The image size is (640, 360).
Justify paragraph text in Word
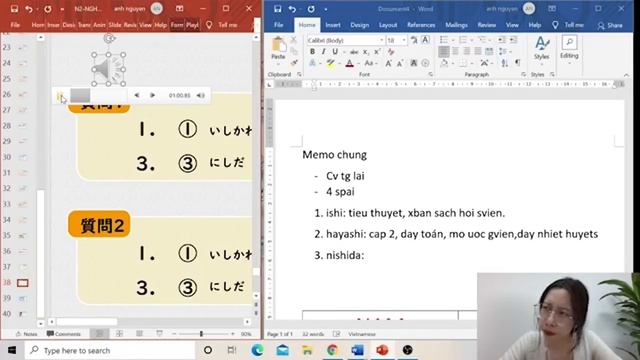[478, 52]
